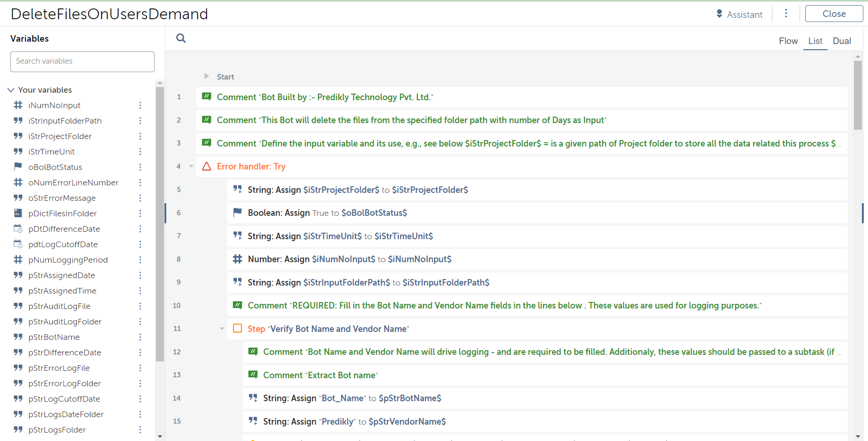Viewport: 868px width, 441px height.
Task: Click the Step icon for Verify Bot Name
Action: 237,329
